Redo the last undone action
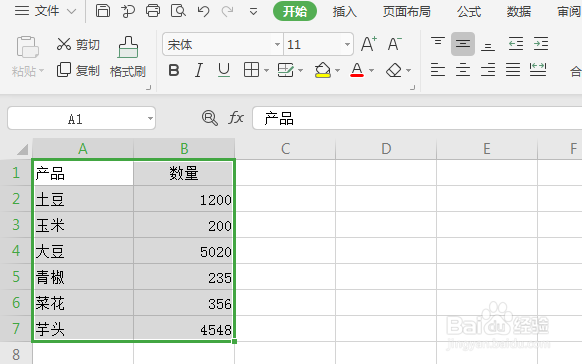The image size is (582, 364). (x=227, y=11)
